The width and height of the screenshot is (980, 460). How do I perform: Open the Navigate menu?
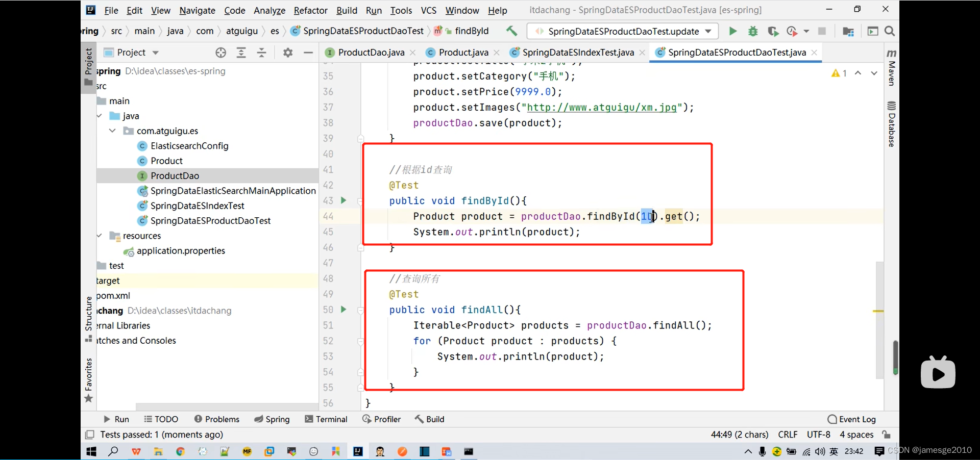coord(197,10)
